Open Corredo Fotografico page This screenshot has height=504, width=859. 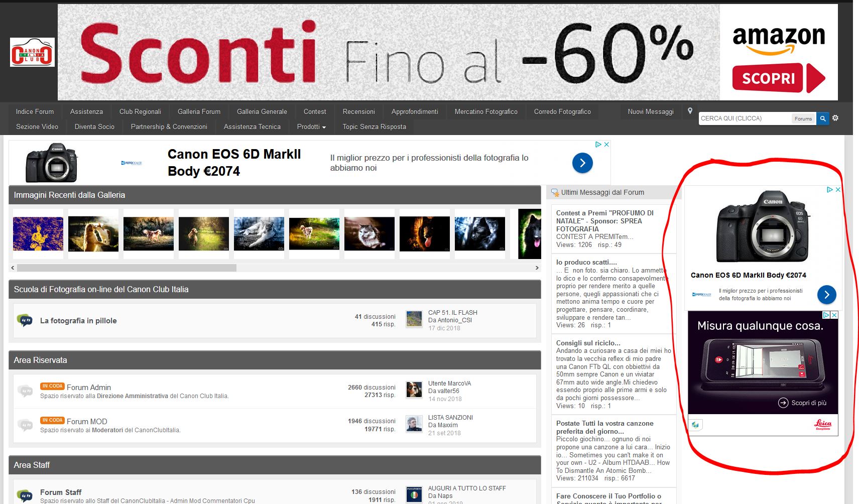(562, 111)
